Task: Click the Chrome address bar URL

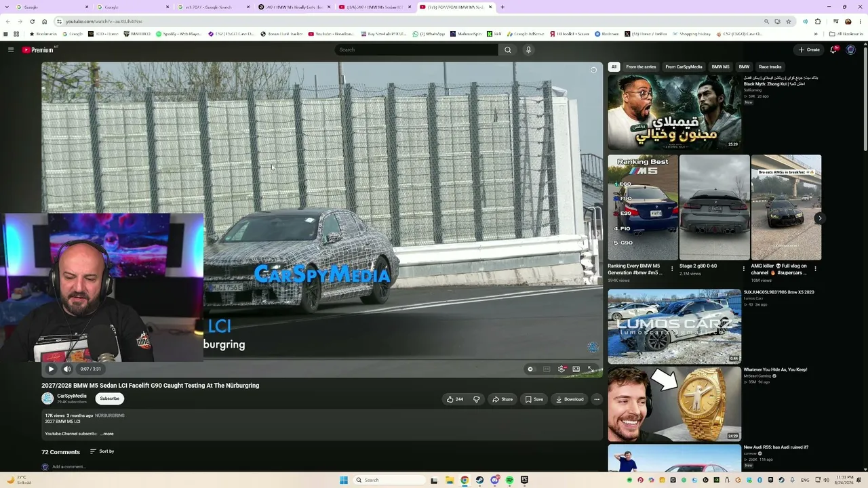Action: (x=104, y=22)
